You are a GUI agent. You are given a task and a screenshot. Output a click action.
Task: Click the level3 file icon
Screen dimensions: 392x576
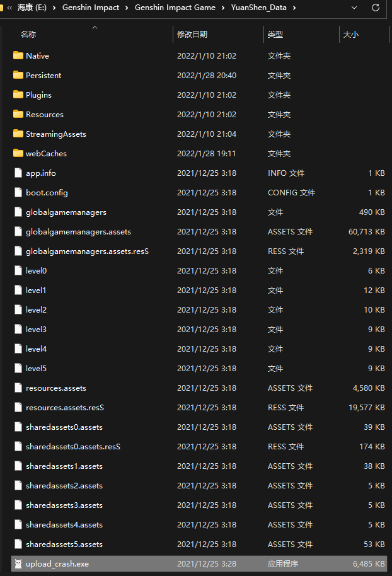(18, 329)
